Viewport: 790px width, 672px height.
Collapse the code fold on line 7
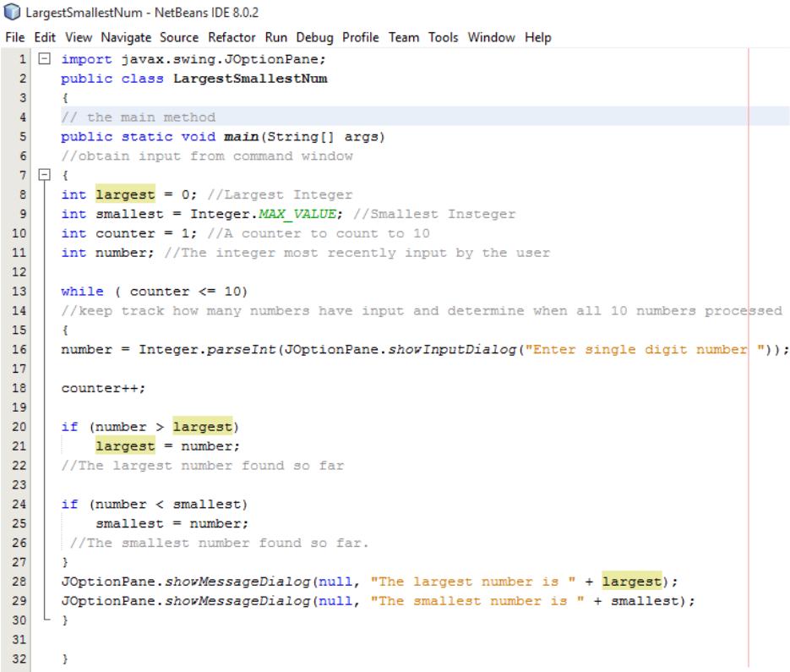click(44, 175)
